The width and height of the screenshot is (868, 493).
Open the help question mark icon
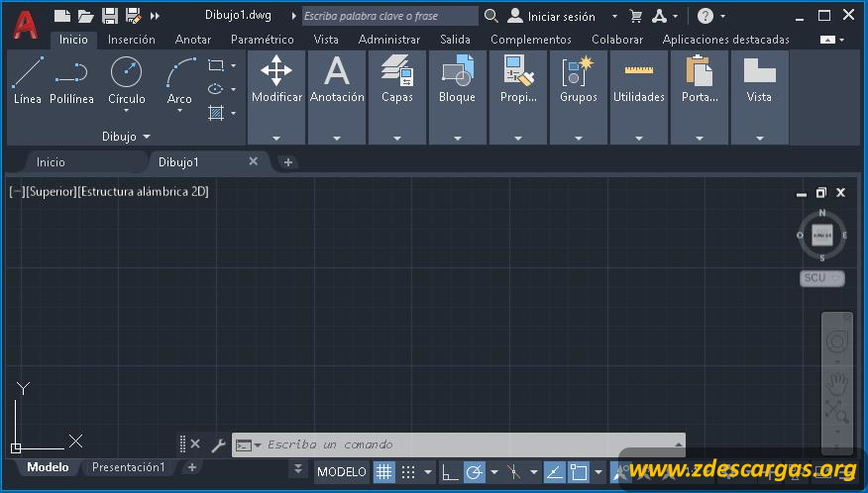pos(705,16)
